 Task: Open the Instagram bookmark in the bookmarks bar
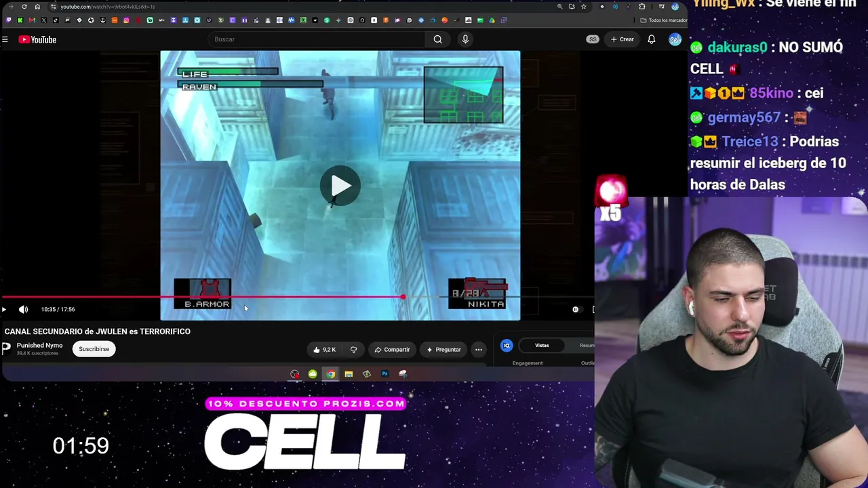126,20
